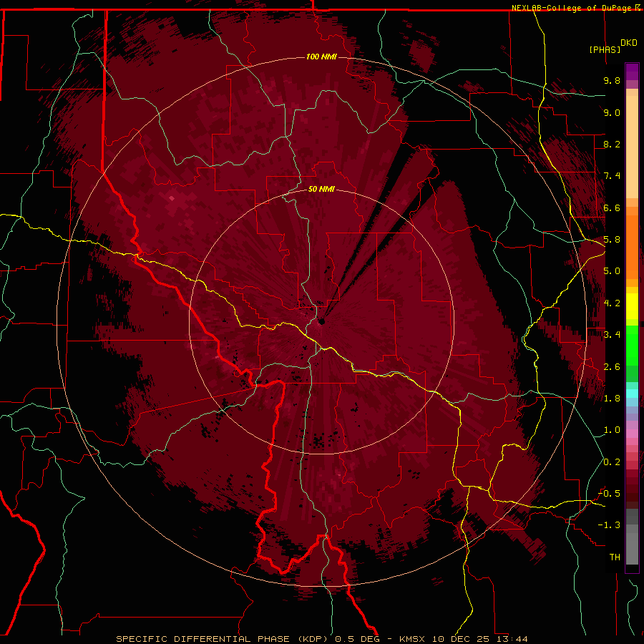This screenshot has width=644, height=644.
Task: Click the 9.0 colorbar value
Action: pyautogui.click(x=612, y=112)
